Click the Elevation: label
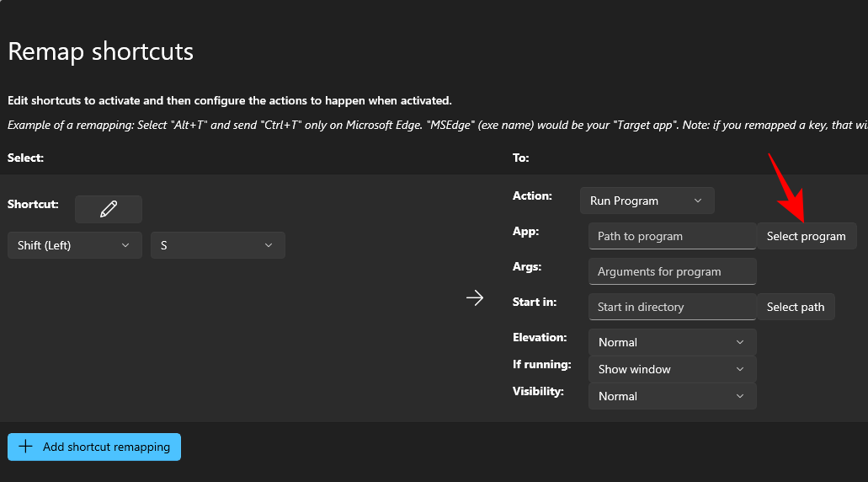 click(540, 337)
